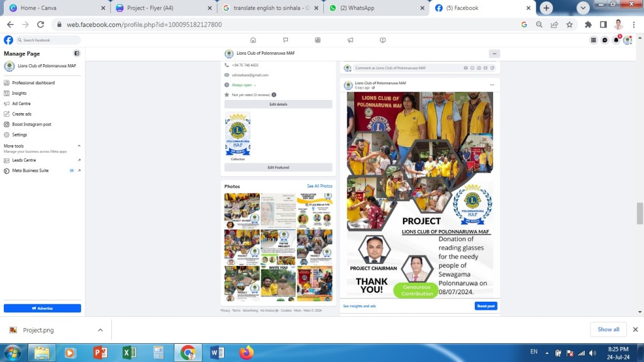644x362 pixels.
Task: Open page options three-dot button
Action: pyautogui.click(x=494, y=53)
